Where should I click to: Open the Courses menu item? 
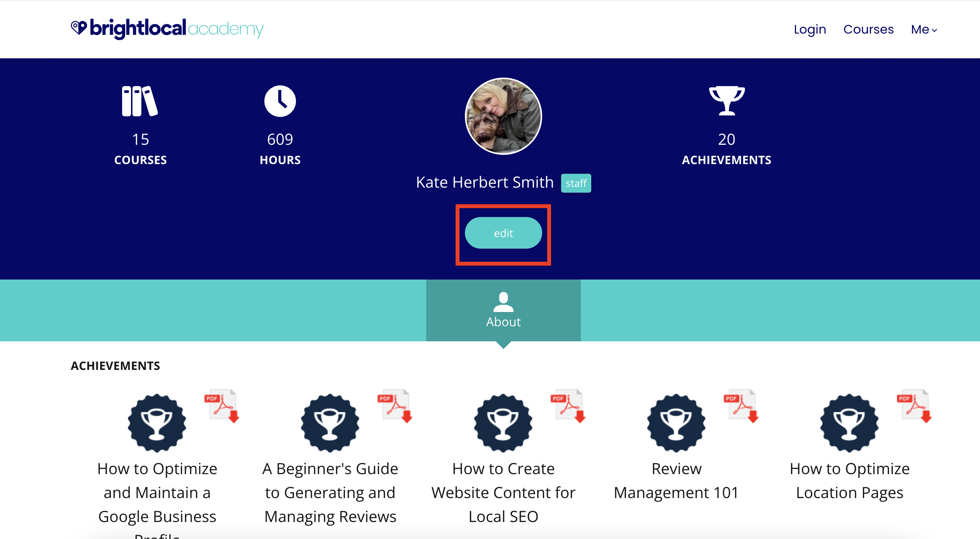(x=869, y=29)
